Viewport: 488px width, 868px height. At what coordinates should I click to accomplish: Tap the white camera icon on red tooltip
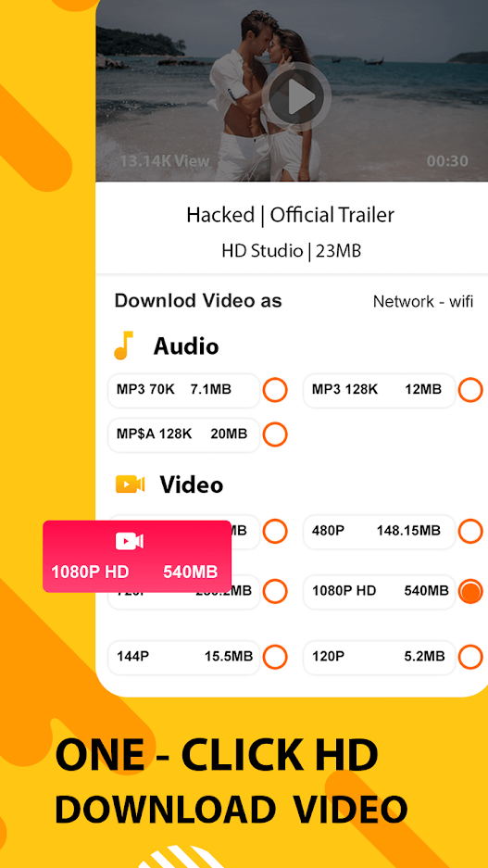(130, 541)
